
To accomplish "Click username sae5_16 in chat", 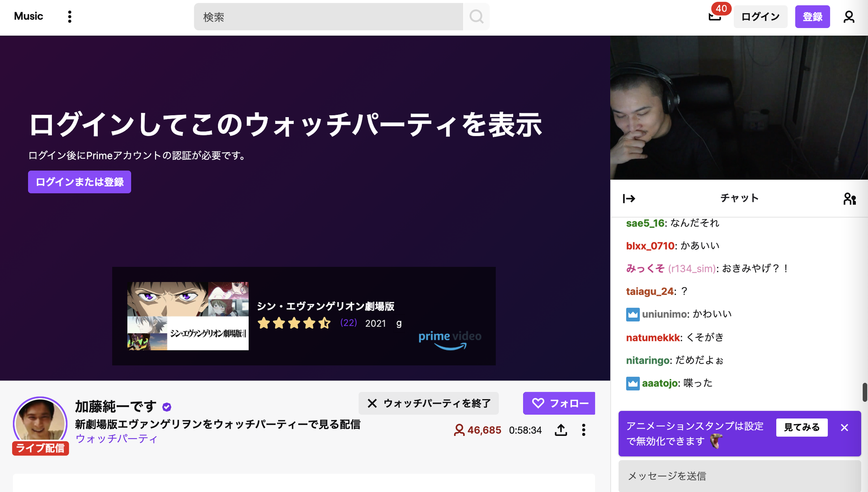I will (645, 223).
